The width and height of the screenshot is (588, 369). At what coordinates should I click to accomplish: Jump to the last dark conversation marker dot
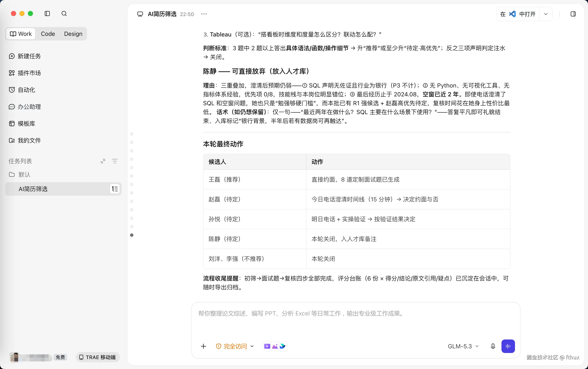[x=132, y=235]
